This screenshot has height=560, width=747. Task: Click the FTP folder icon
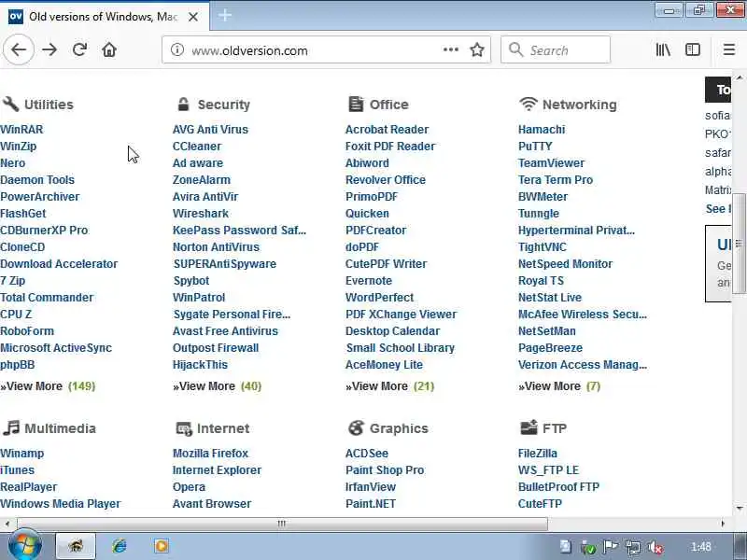pyautogui.click(x=529, y=427)
